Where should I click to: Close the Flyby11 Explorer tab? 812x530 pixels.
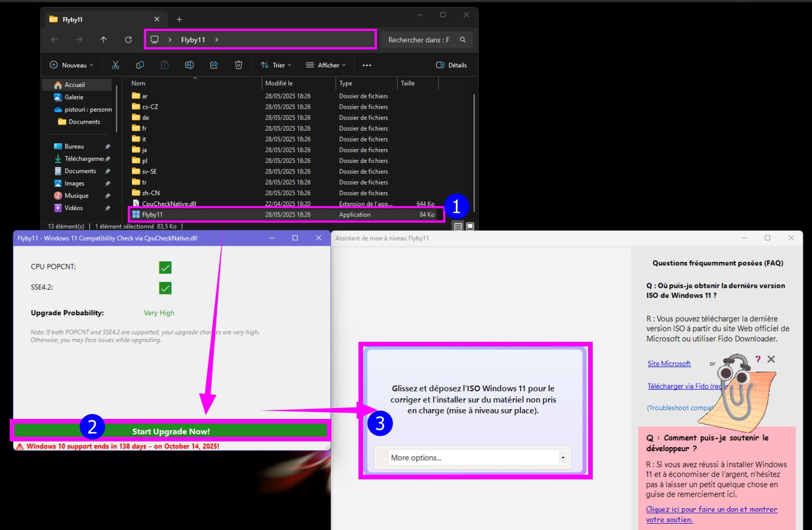(x=157, y=19)
